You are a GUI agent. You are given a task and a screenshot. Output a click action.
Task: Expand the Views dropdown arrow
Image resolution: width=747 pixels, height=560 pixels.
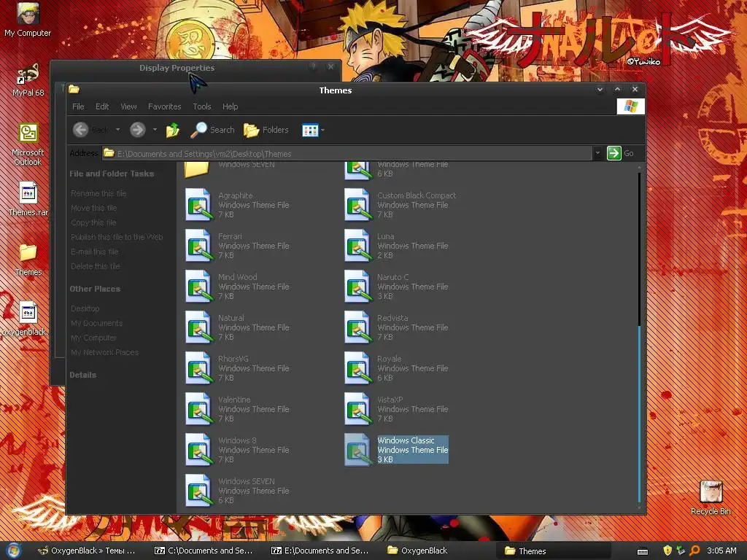322,130
